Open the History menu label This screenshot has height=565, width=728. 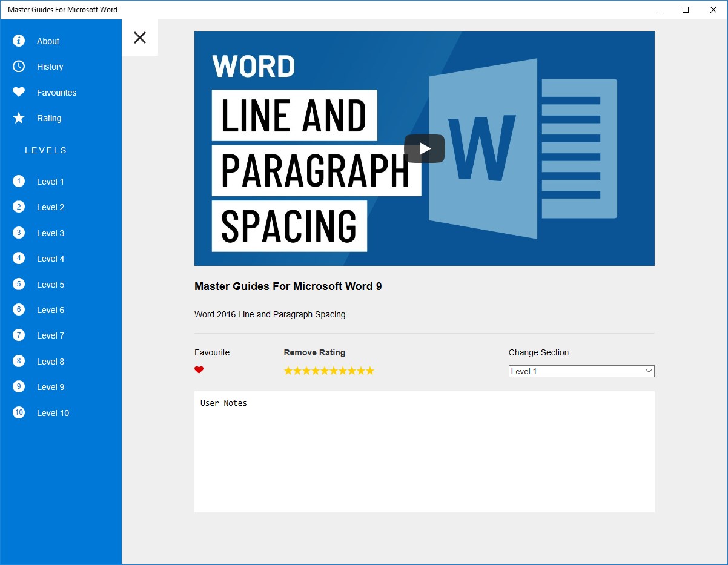50,67
